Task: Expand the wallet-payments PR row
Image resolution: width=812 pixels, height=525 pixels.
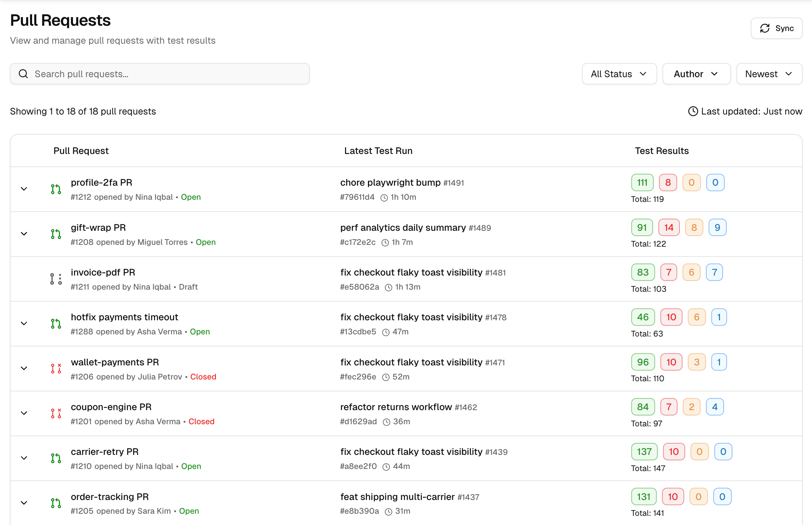Action: [24, 368]
